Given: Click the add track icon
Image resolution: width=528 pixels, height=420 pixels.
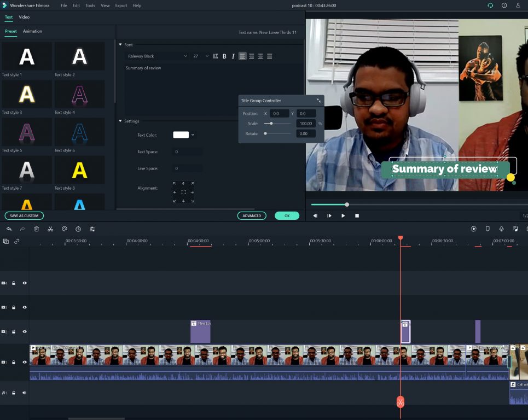Looking at the screenshot, I should [5, 241].
